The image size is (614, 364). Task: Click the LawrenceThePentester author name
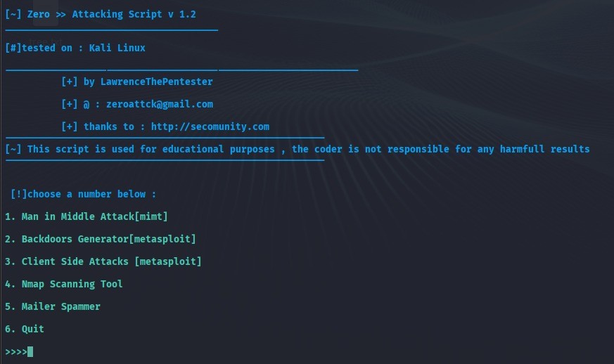(x=157, y=82)
